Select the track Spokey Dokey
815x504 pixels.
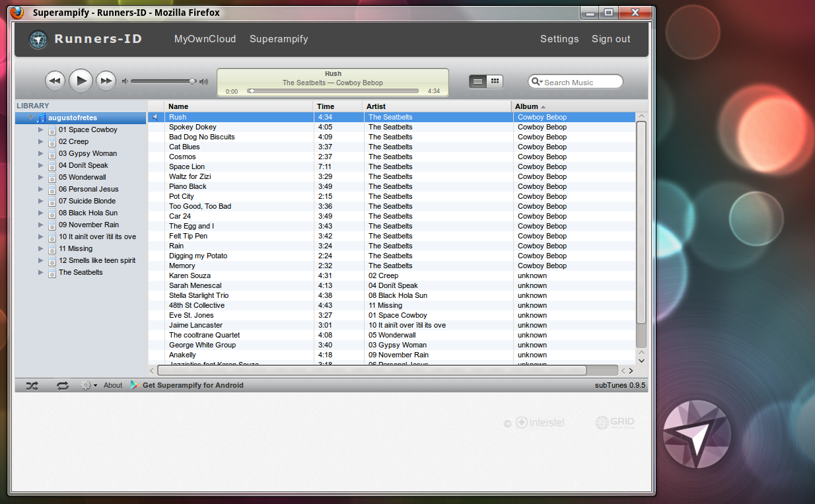pos(392,127)
